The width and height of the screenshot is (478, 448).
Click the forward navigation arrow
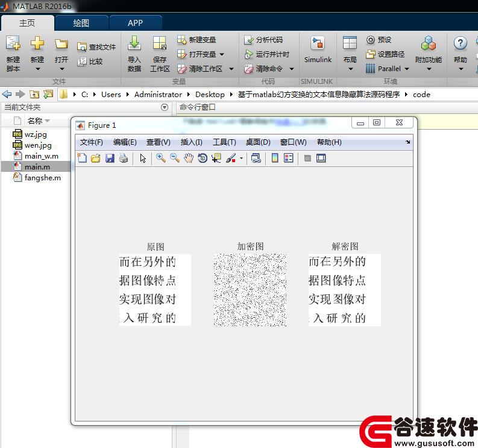pyautogui.click(x=20, y=94)
